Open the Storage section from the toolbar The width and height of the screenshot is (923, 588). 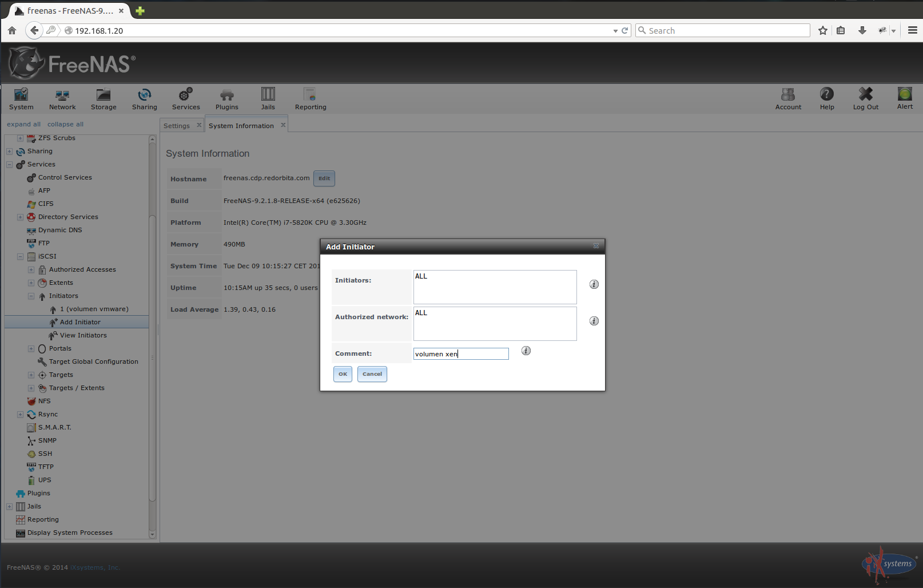click(x=103, y=98)
